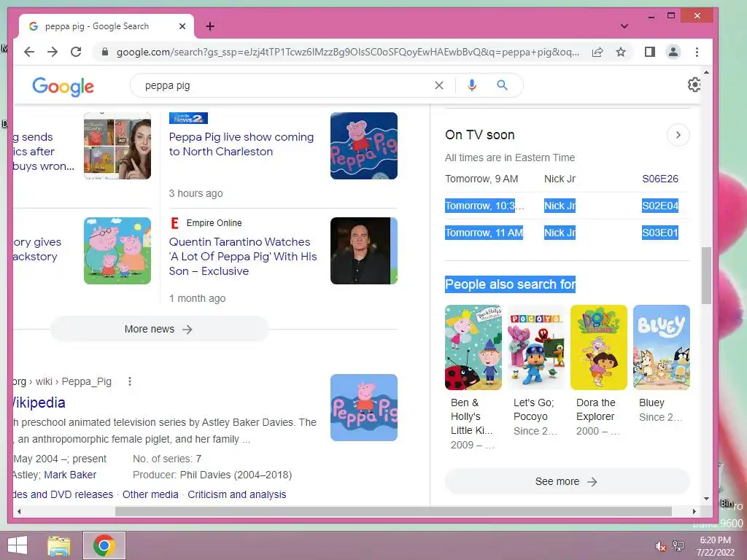Open the Chrome profile avatar
This screenshot has height=560, width=747.
click(x=673, y=52)
